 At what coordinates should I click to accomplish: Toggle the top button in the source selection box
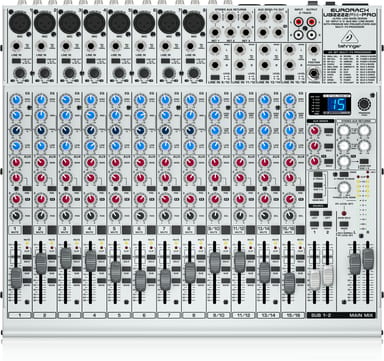(318, 174)
